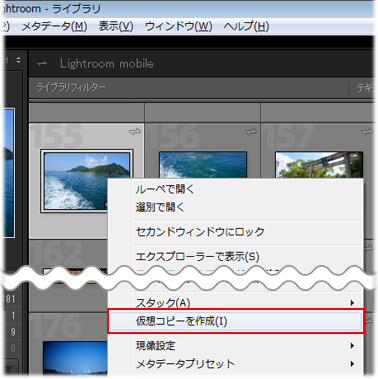Select thumbnail 176 blue sky photo

[x=75, y=358]
